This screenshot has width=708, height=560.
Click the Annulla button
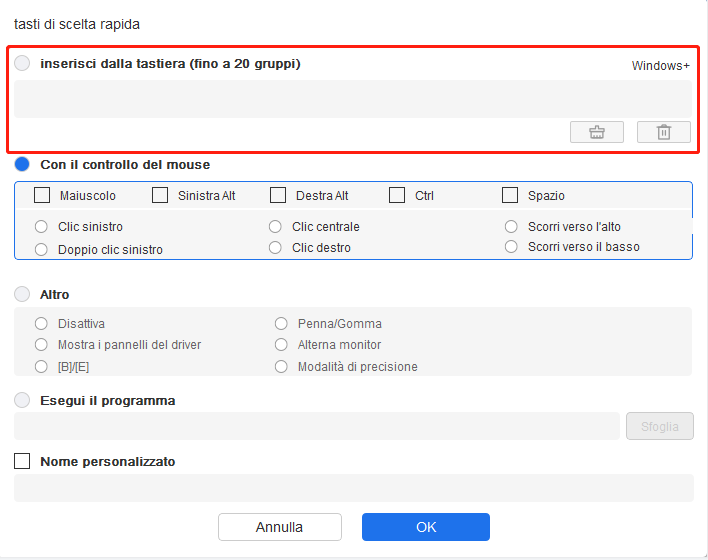[x=279, y=527]
